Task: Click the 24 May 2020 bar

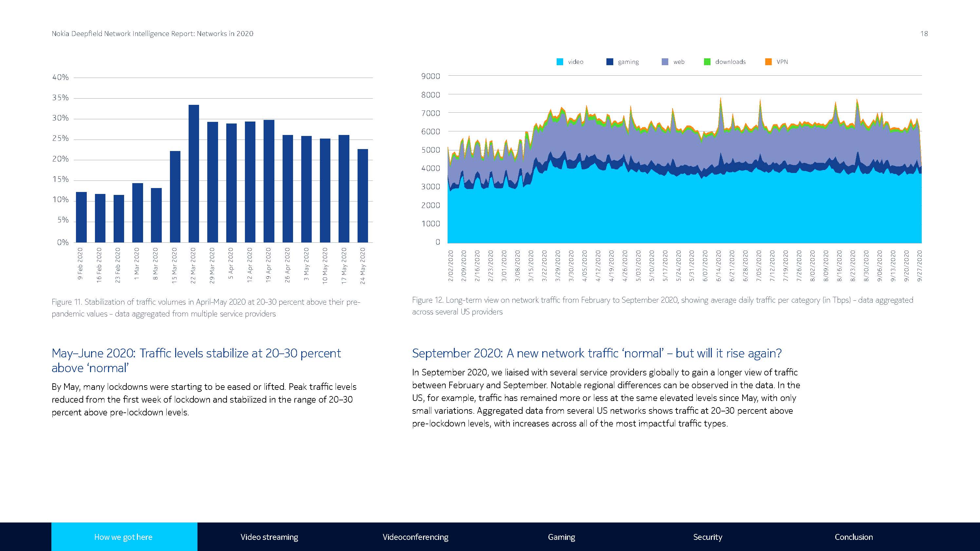Action: [362, 196]
